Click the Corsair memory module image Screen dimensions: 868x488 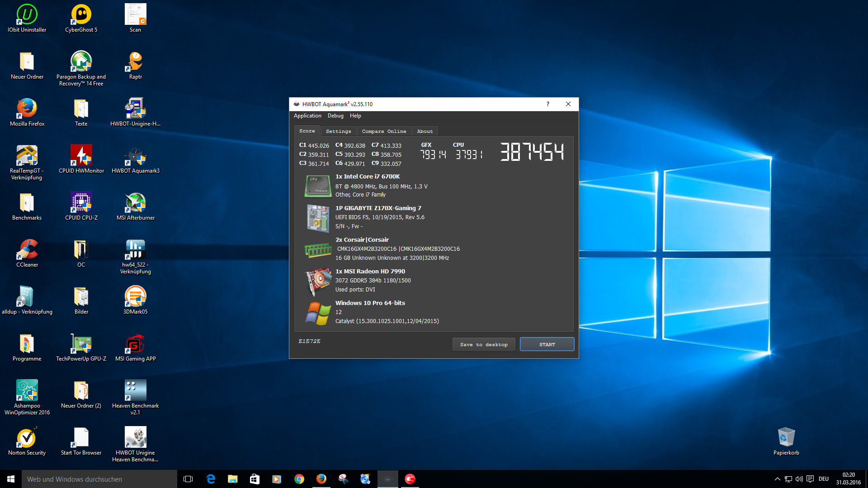[x=318, y=249]
